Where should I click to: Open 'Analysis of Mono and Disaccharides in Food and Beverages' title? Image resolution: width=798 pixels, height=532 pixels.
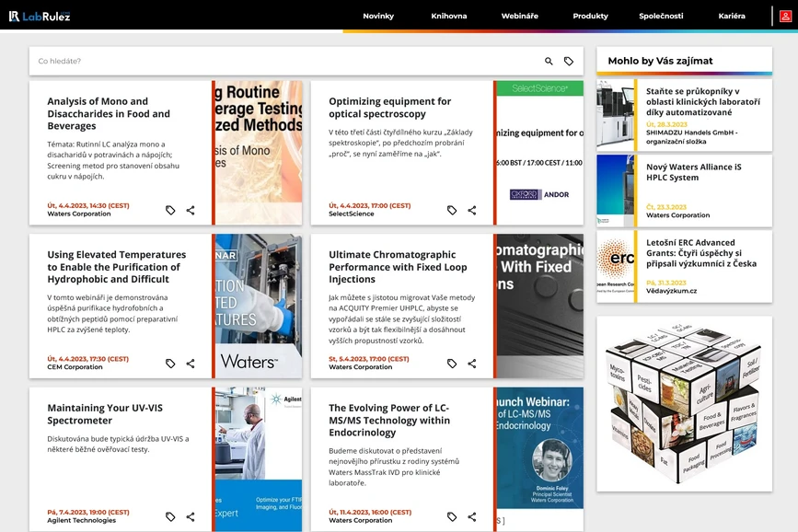point(109,113)
